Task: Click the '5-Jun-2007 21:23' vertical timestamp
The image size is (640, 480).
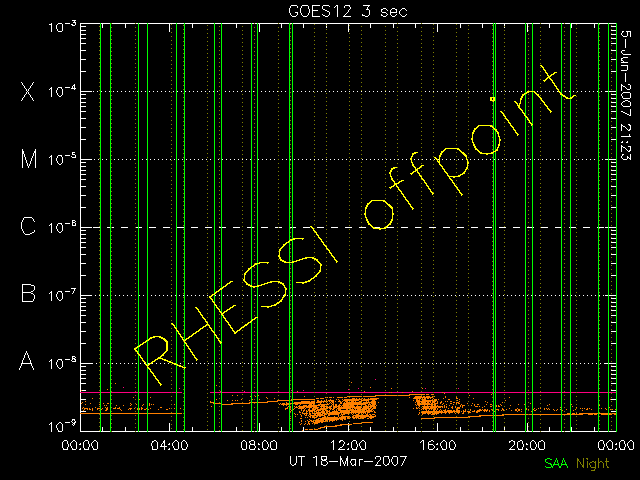Action: click(x=626, y=95)
